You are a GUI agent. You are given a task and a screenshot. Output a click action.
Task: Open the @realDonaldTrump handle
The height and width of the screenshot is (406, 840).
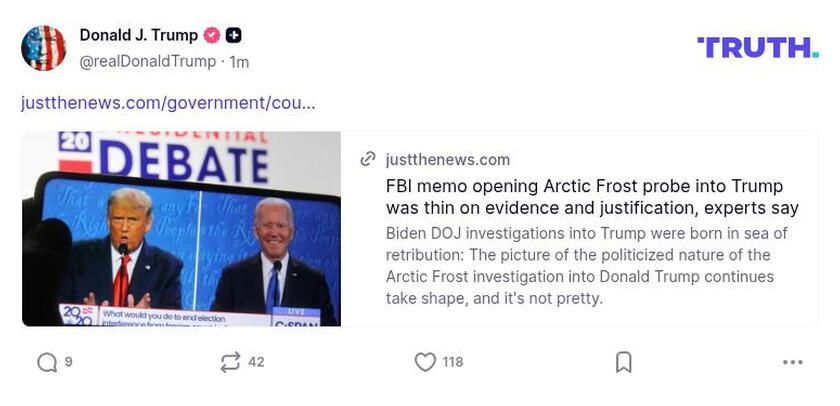[148, 61]
